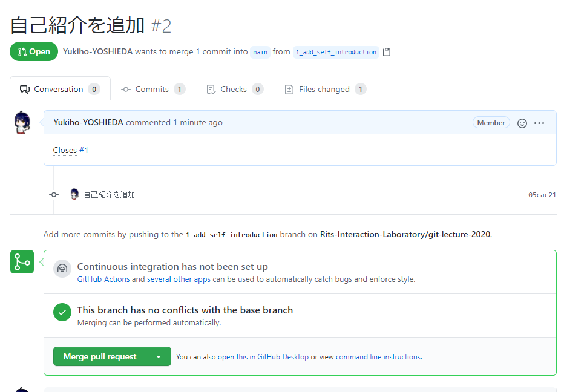
Task: View command line instructions link
Action: 378,357
